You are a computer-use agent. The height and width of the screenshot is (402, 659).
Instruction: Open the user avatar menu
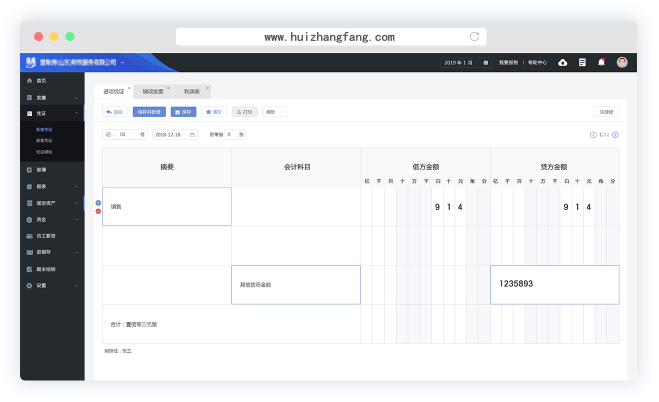(x=622, y=62)
